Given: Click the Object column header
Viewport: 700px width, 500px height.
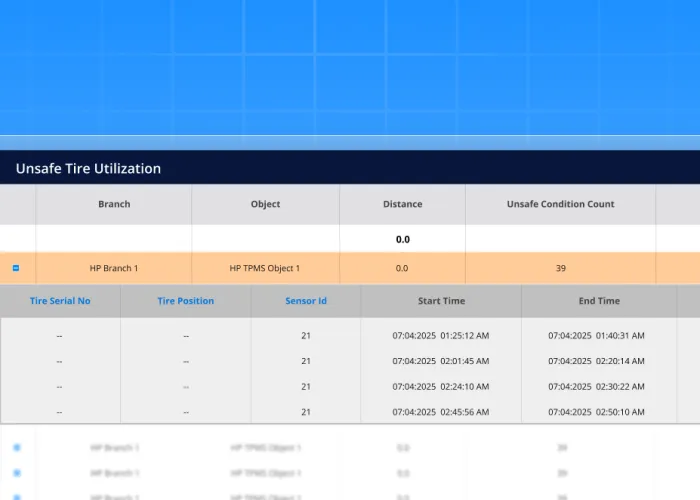Looking at the screenshot, I should point(265,204).
